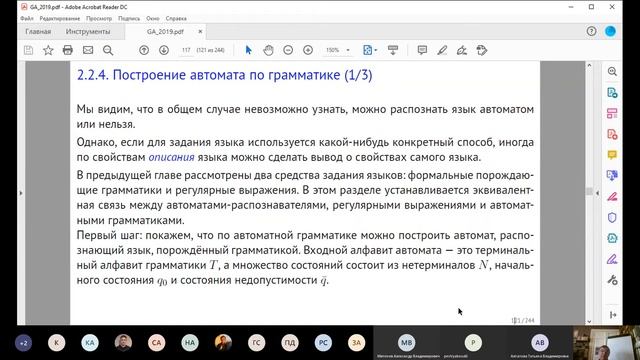This screenshot has width=640, height=360.
Task: Select participant tile АВ
Action: coord(540,343)
